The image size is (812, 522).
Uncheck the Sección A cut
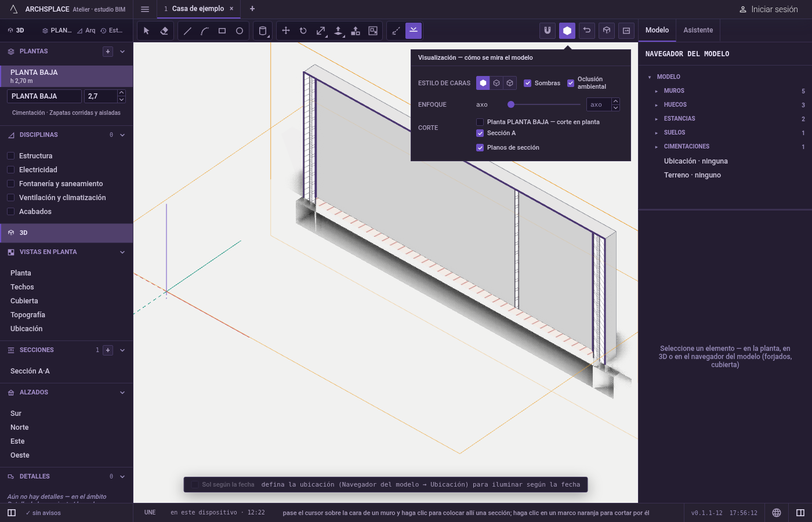[x=480, y=133]
